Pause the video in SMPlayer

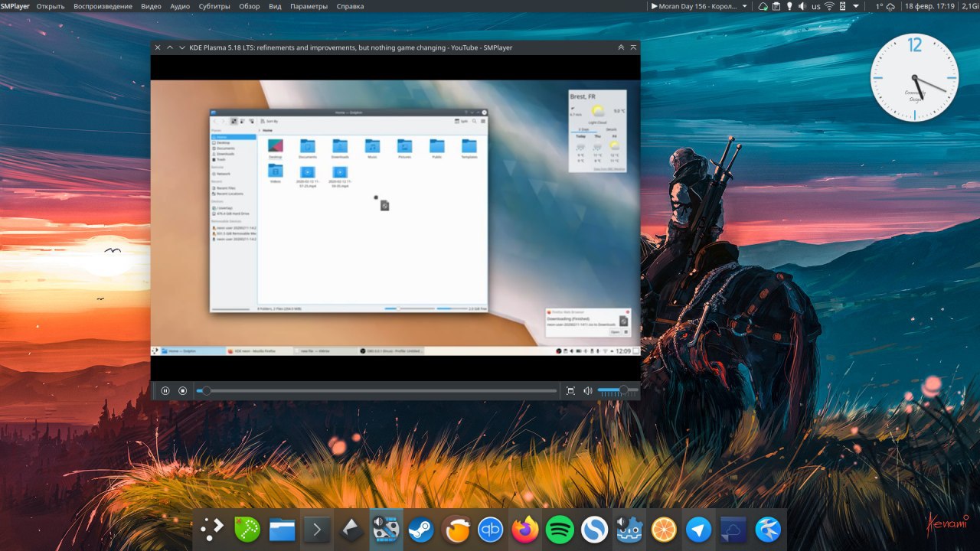pyautogui.click(x=165, y=391)
